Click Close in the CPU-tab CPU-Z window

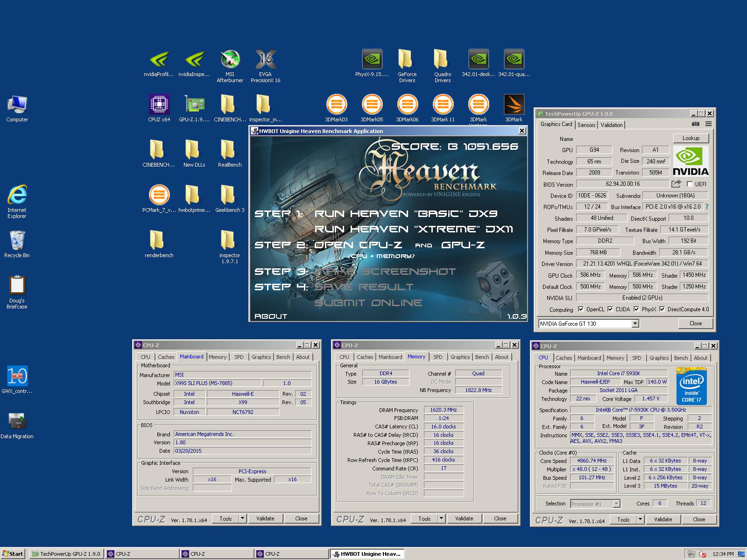click(699, 519)
